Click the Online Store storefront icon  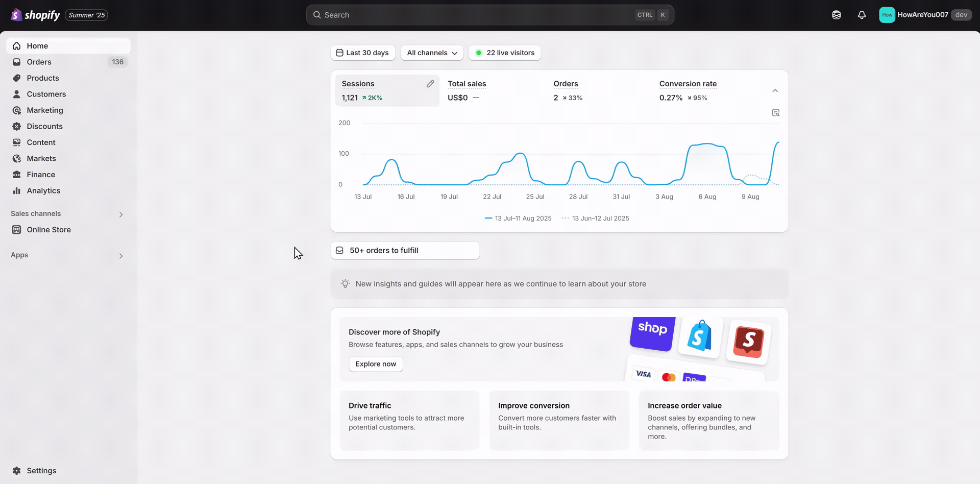pos(17,230)
